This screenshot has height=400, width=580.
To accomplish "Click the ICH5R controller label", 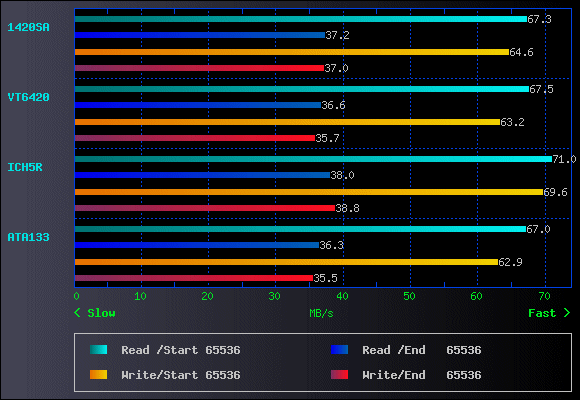I will point(25,167).
